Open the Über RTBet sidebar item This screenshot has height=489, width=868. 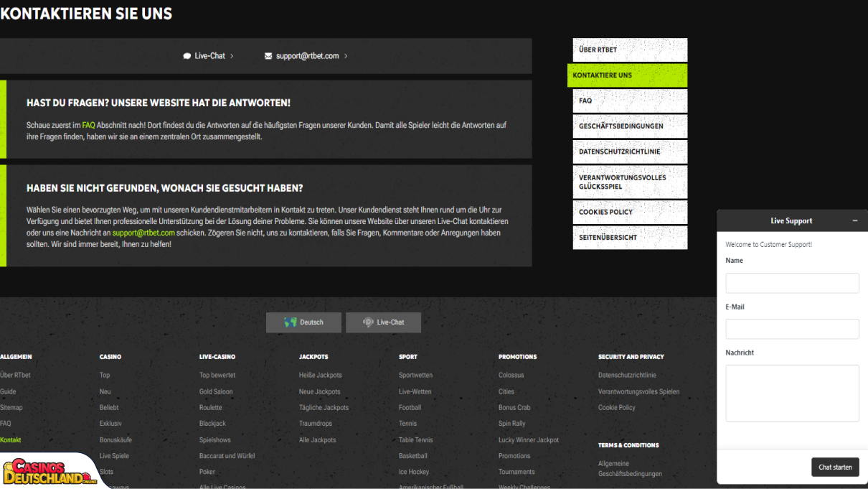click(630, 50)
